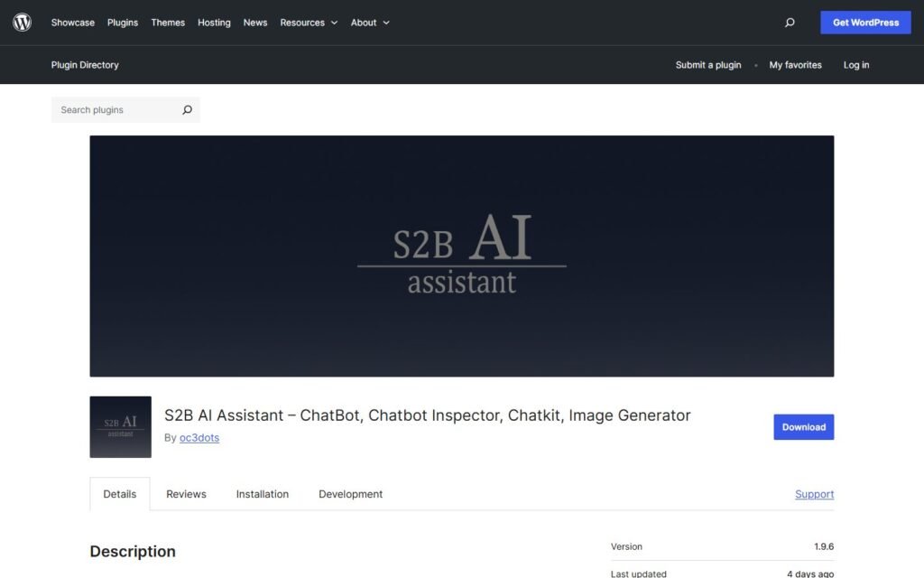Open My favorites link
The height and width of the screenshot is (578, 924).
click(795, 65)
